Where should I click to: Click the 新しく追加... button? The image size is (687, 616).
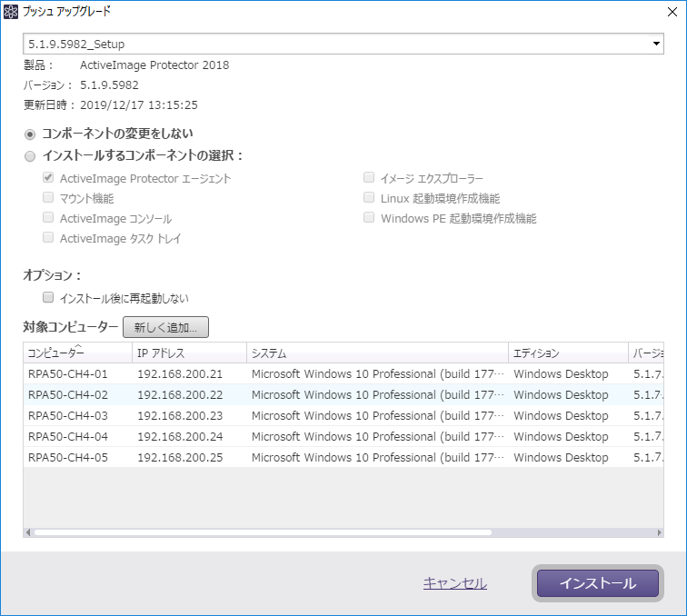click(166, 327)
